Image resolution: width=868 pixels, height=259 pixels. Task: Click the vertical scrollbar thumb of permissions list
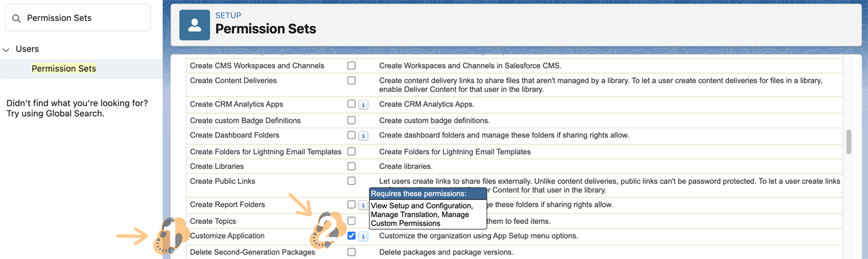pos(848,142)
